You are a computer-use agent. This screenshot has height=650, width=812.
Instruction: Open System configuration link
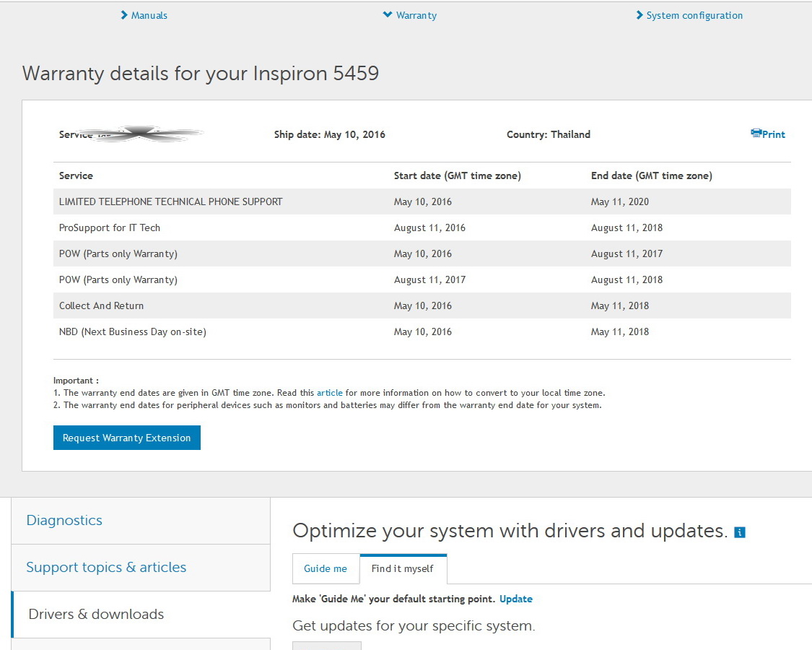[694, 15]
